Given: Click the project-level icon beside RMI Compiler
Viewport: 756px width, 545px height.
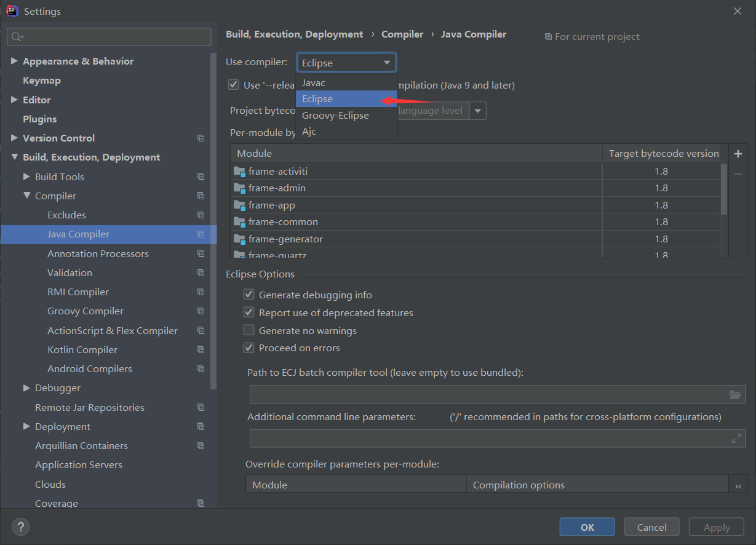Looking at the screenshot, I should 201,292.
